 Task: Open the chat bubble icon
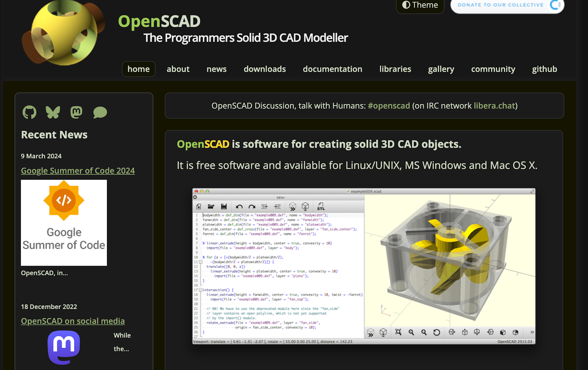click(100, 112)
